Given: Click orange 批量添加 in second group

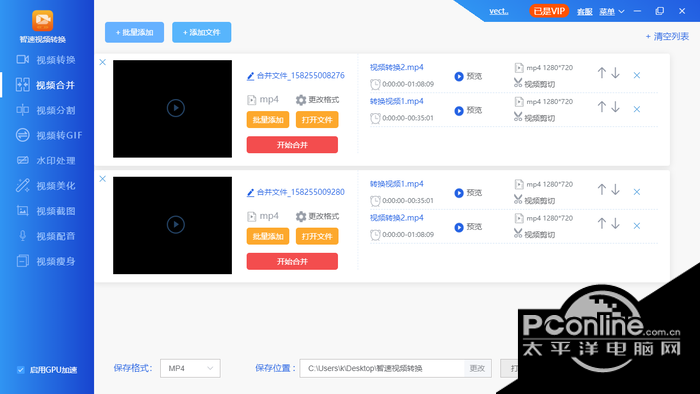Looking at the screenshot, I should pos(268,236).
